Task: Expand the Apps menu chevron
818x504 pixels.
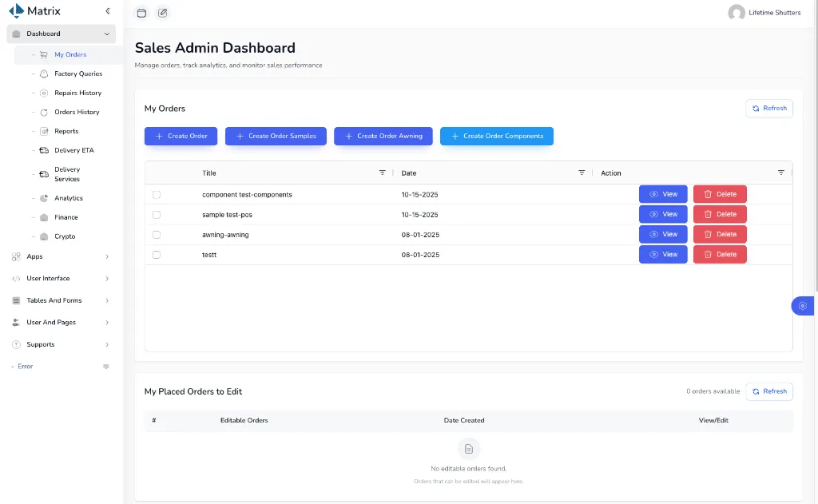Action: [107, 256]
